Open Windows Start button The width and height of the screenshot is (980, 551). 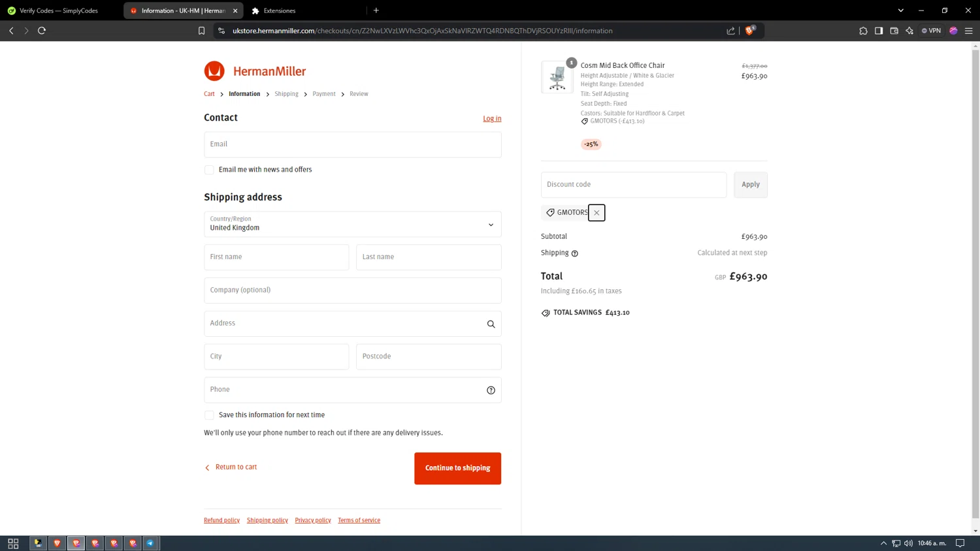click(13, 543)
